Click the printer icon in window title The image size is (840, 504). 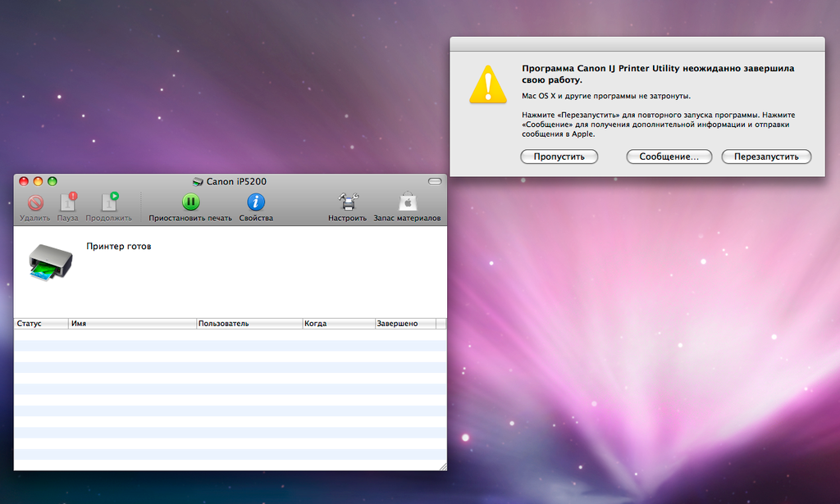pyautogui.click(x=198, y=182)
